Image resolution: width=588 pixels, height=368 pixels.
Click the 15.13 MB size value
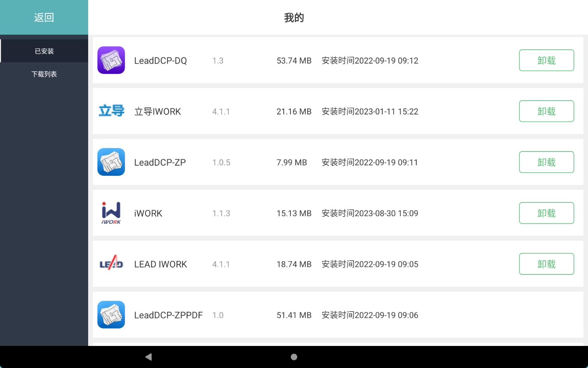(x=294, y=213)
